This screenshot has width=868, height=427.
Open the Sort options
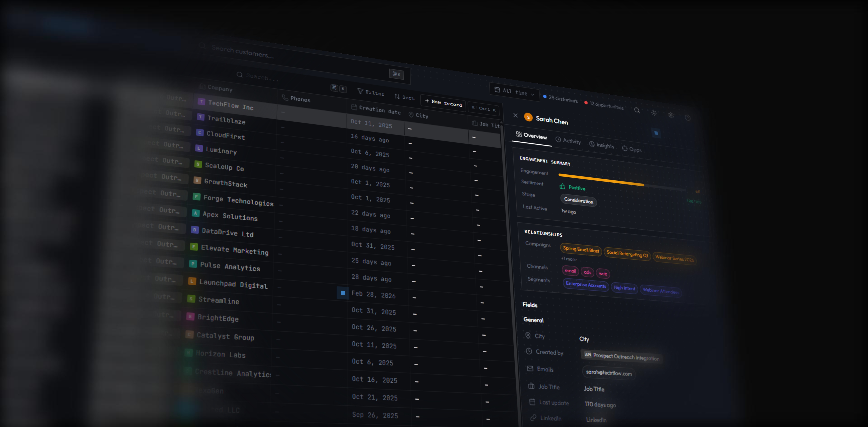(x=404, y=97)
